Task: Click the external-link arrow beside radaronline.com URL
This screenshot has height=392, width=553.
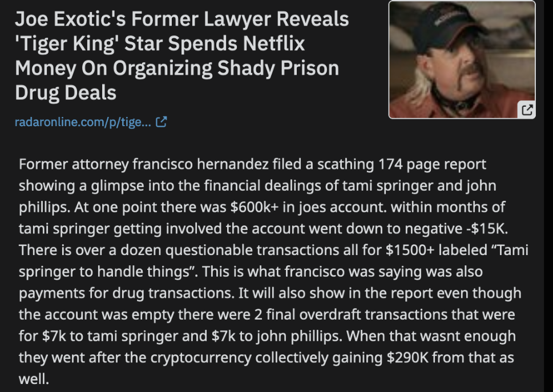Action: click(x=161, y=122)
